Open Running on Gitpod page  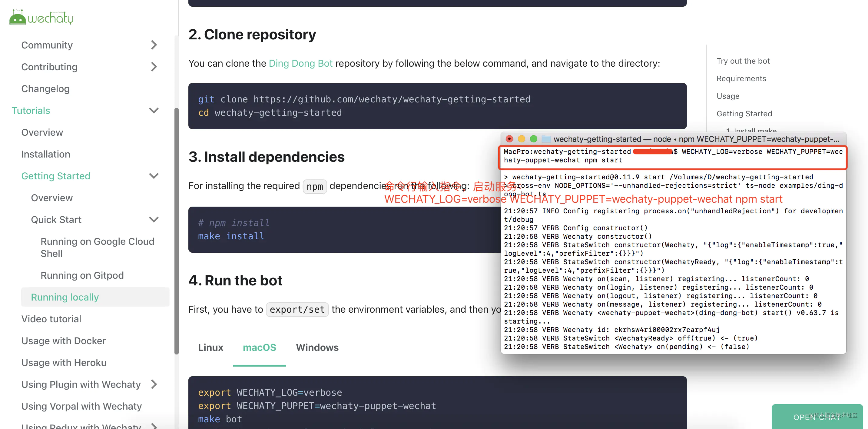[82, 275]
